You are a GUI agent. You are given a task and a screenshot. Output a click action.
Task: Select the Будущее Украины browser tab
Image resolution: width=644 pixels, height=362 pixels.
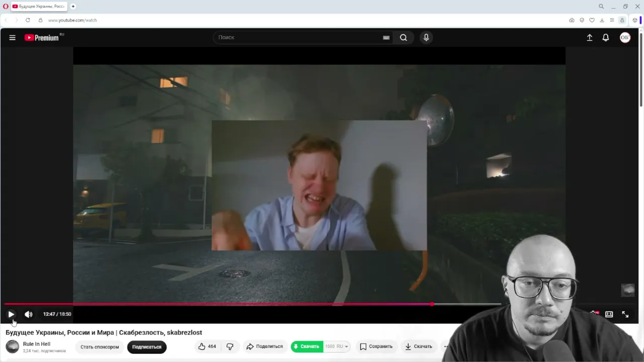(39, 7)
